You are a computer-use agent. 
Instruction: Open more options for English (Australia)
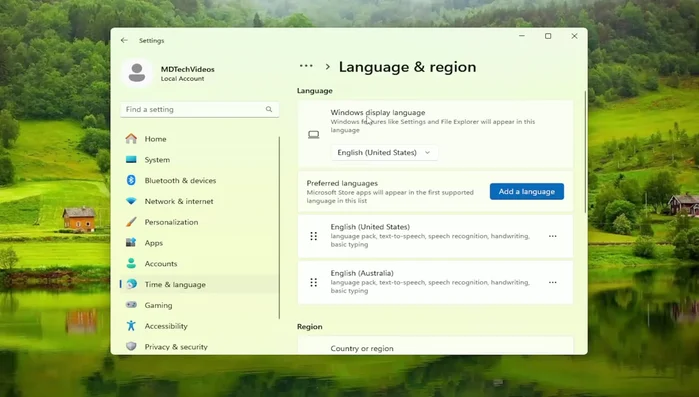[552, 282]
